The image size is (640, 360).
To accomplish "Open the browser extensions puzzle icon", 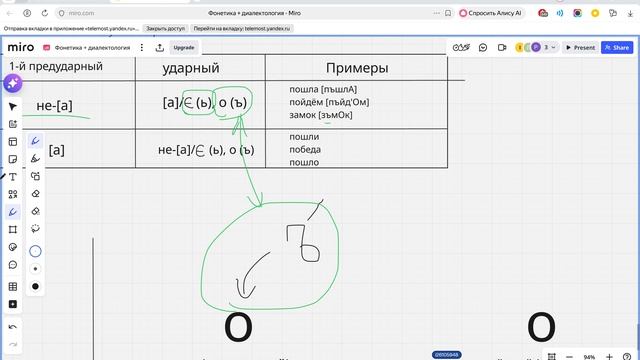I will pyautogui.click(x=613, y=13).
